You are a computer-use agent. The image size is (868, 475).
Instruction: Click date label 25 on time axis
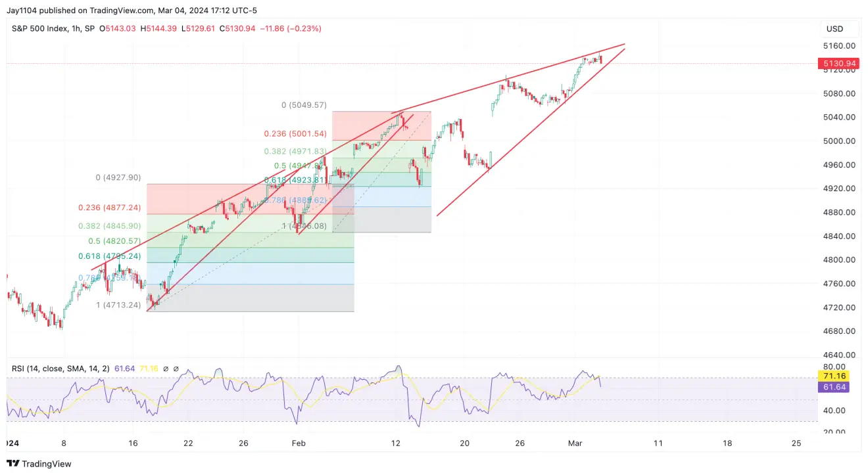point(796,443)
